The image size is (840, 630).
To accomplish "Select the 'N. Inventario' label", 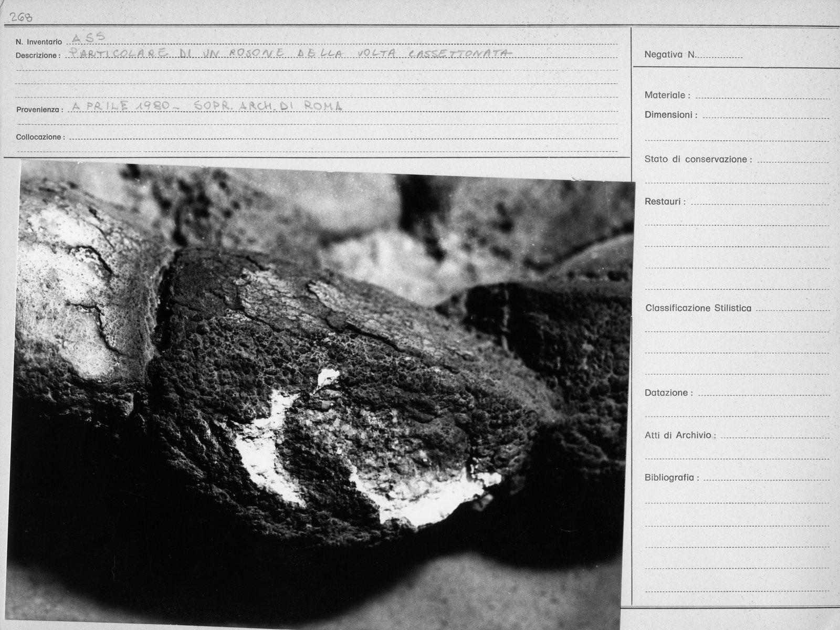I will coord(39,41).
